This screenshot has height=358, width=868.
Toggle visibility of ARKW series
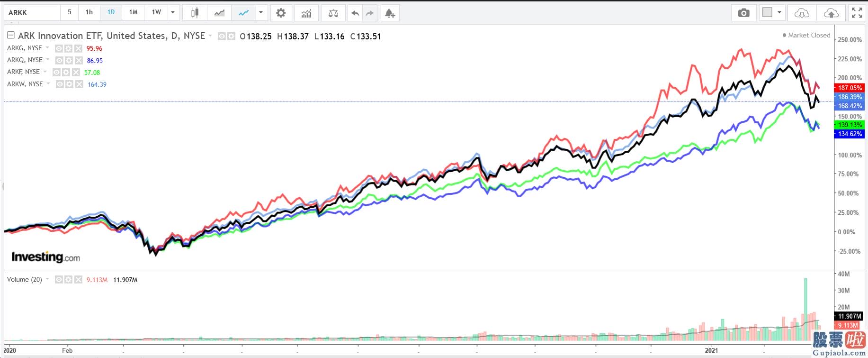pyautogui.click(x=60, y=84)
